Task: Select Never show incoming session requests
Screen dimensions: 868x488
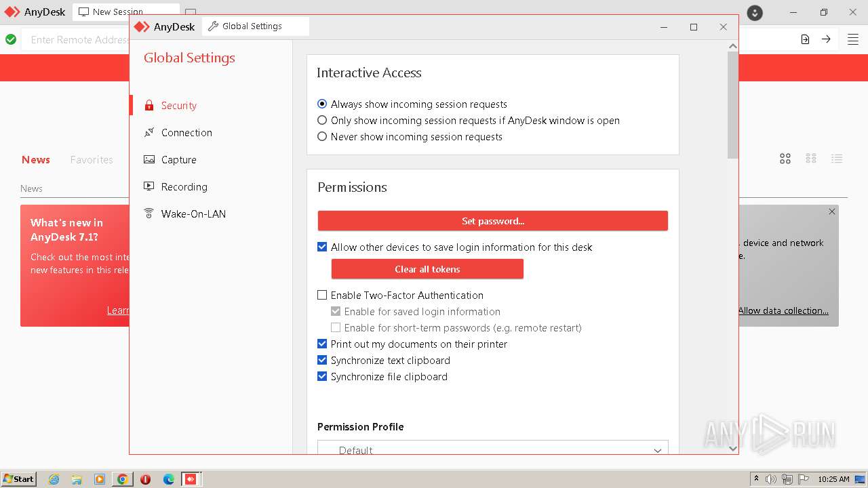Action: pos(322,137)
